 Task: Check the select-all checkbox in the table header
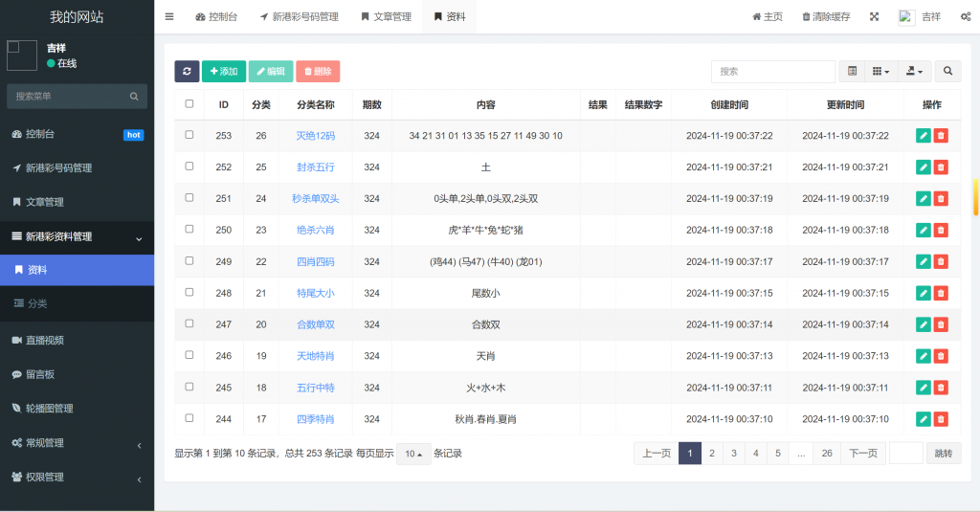coord(189,104)
